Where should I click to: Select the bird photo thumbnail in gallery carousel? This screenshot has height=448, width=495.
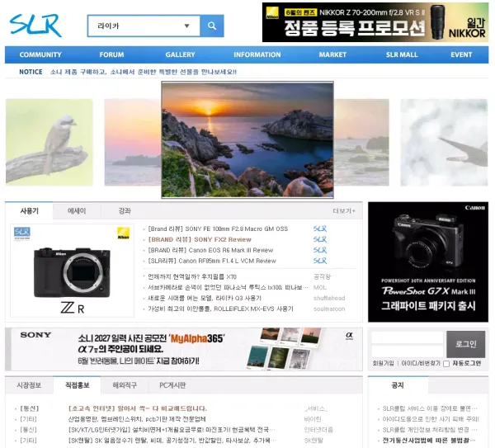(x=49, y=143)
